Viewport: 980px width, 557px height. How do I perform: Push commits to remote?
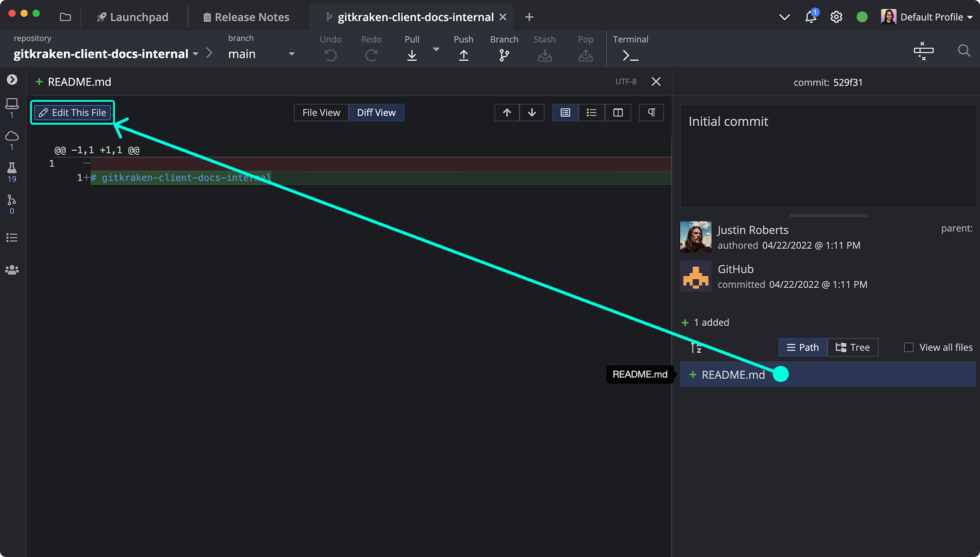tap(464, 48)
